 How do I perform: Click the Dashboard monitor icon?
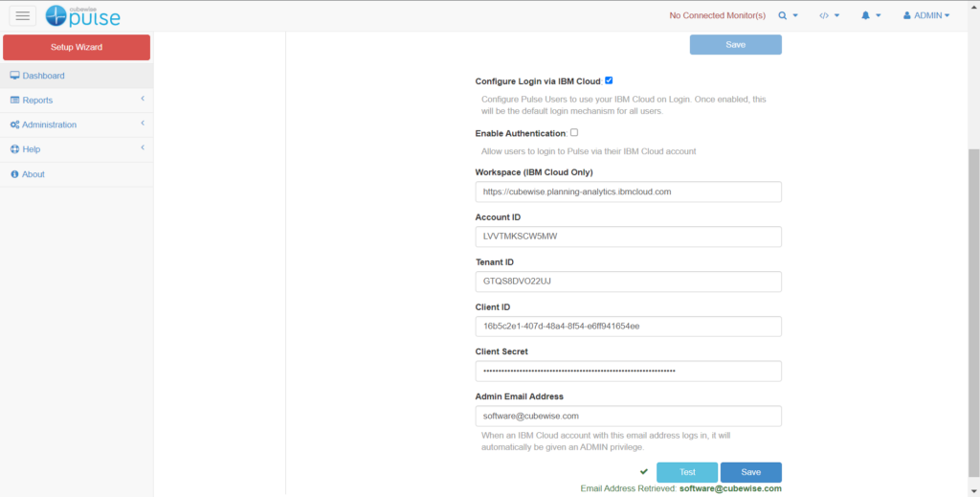point(15,76)
